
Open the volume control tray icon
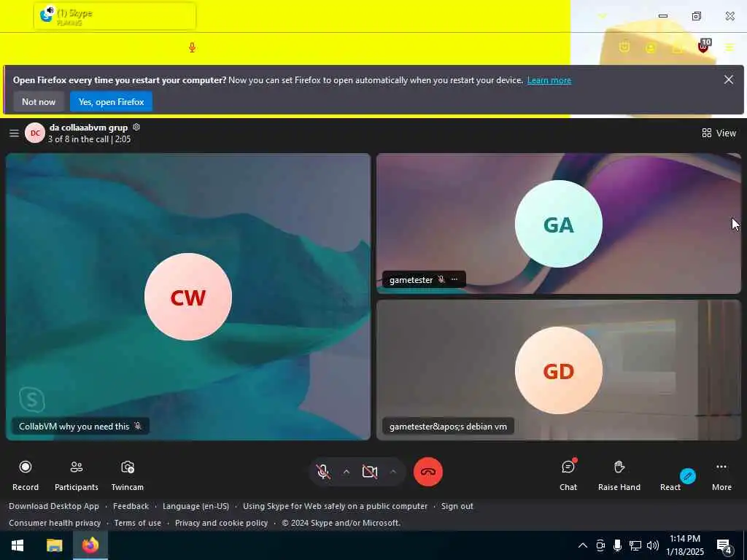click(653, 545)
